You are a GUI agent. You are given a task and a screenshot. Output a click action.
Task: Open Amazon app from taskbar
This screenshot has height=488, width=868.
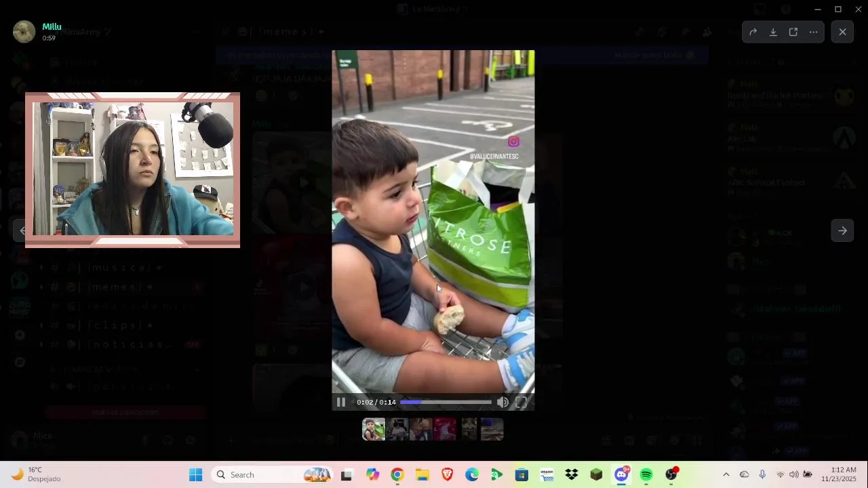547,474
